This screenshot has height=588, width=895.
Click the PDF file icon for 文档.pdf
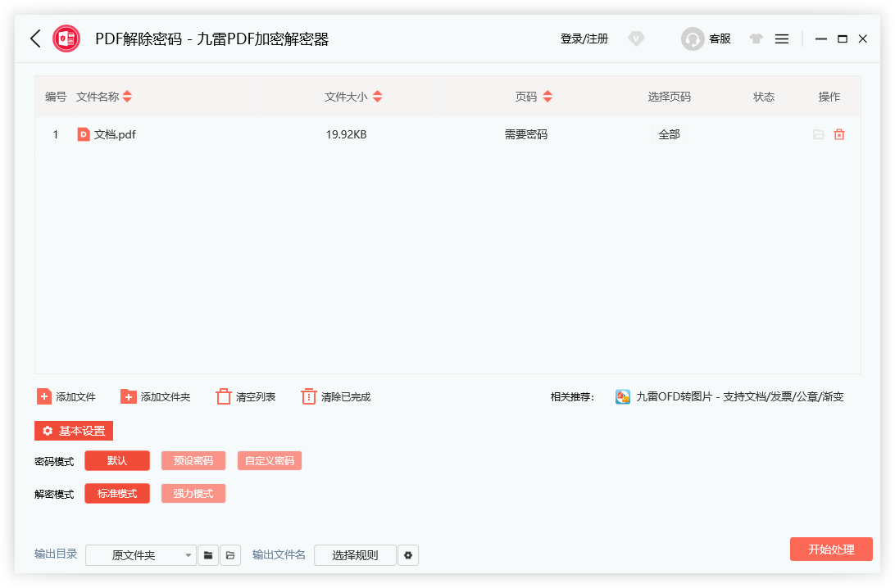pyautogui.click(x=84, y=134)
